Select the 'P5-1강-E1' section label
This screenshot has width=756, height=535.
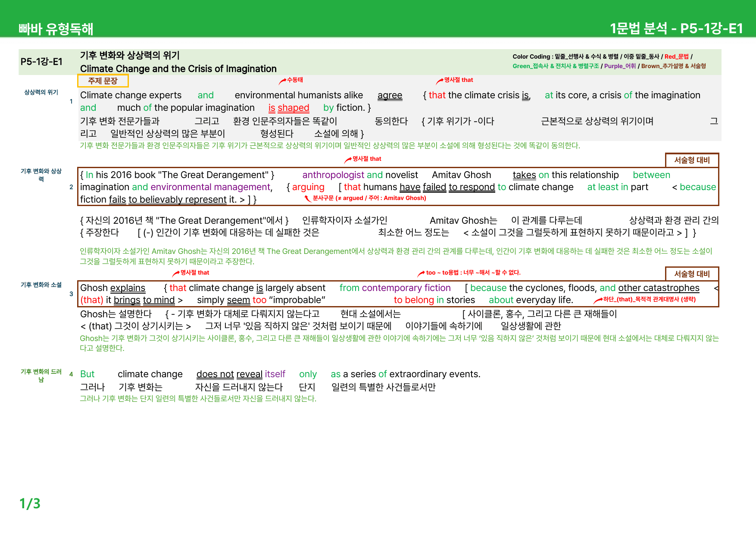41,62
